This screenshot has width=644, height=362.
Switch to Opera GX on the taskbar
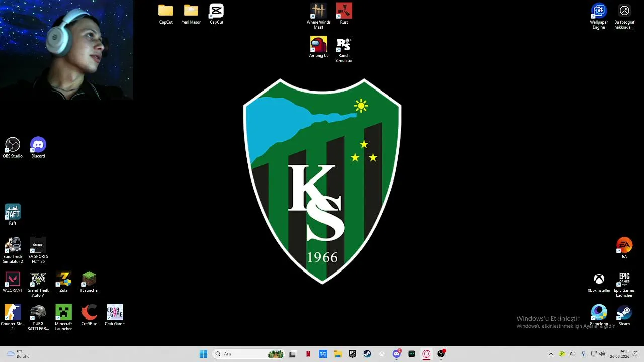(x=426, y=354)
